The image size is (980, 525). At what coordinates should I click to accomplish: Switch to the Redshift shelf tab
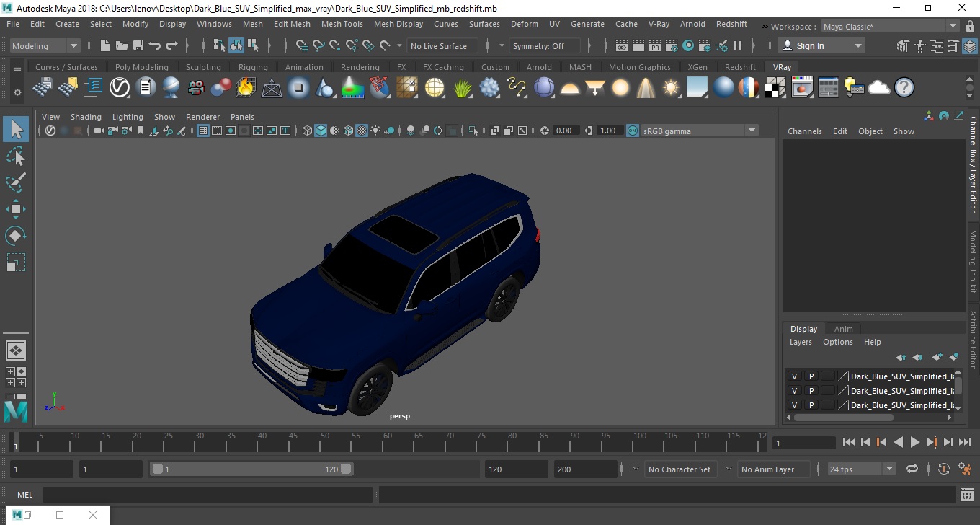[740, 67]
